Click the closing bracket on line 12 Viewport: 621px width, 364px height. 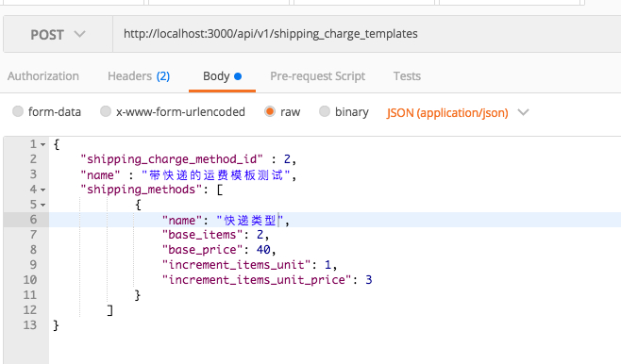[110, 310]
